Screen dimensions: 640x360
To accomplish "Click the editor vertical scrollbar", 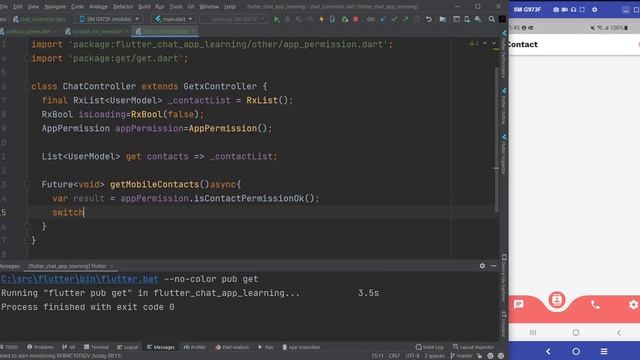I will pyautogui.click(x=496, y=139).
